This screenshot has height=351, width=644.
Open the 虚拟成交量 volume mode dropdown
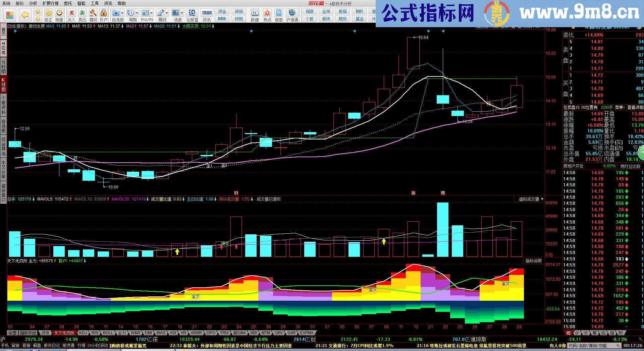pyautogui.click(x=542, y=199)
